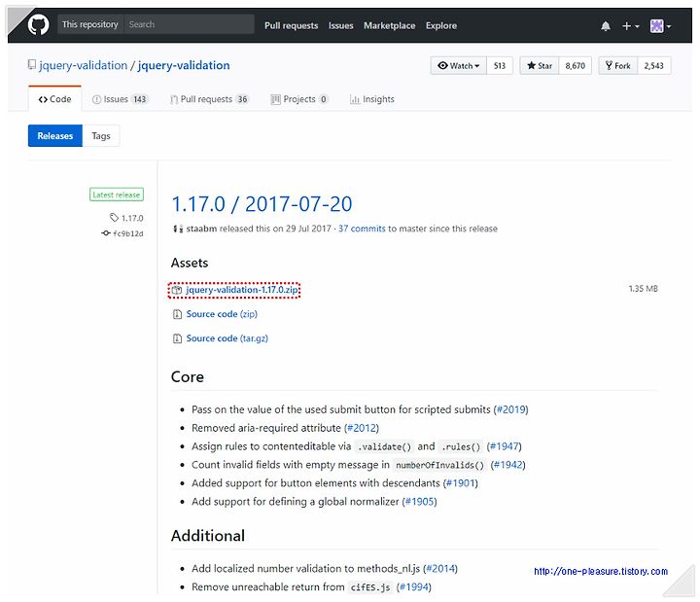The height and width of the screenshot is (602, 700).
Task: Click the staabm author avatar
Action: tap(178, 229)
